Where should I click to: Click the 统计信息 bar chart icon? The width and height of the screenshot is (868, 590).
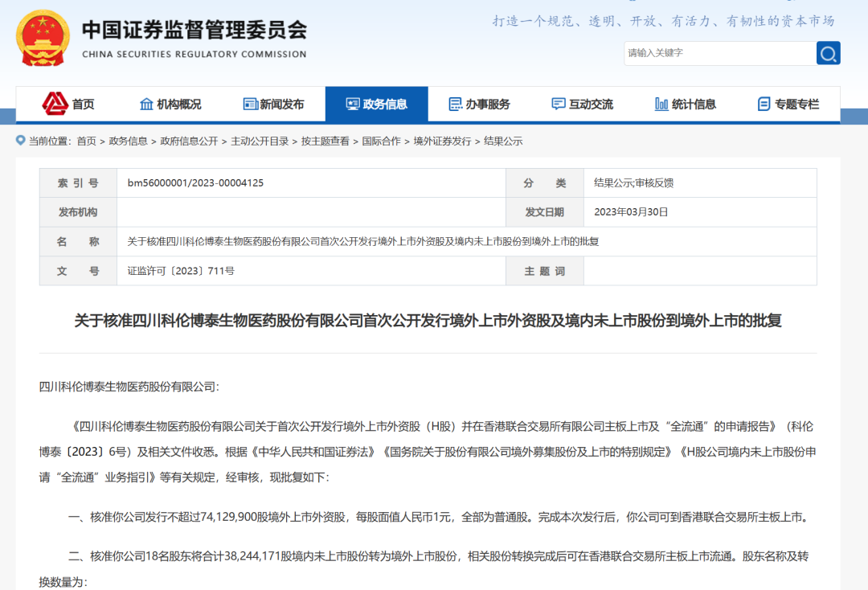coord(661,104)
